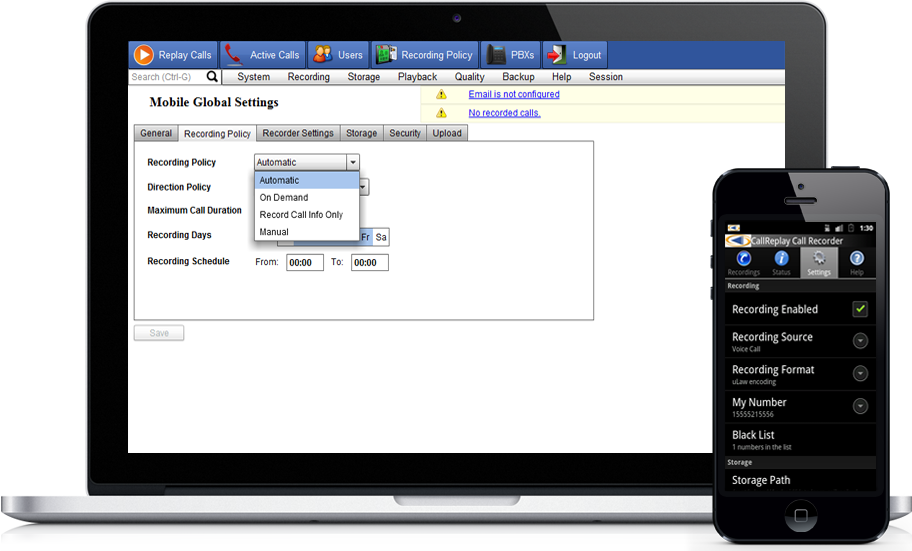
Task: Click the From time field
Action: [x=305, y=262]
